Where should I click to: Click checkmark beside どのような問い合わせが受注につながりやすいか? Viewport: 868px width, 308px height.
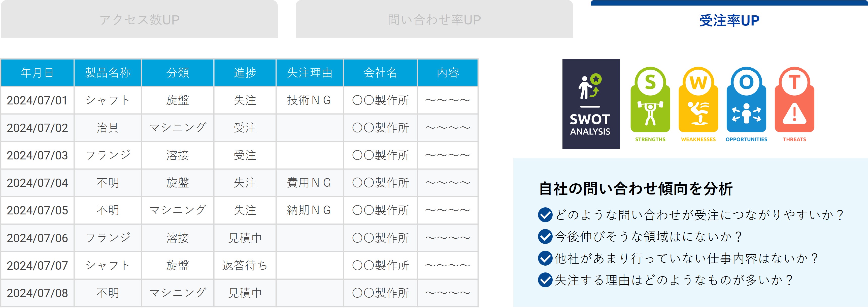(545, 215)
